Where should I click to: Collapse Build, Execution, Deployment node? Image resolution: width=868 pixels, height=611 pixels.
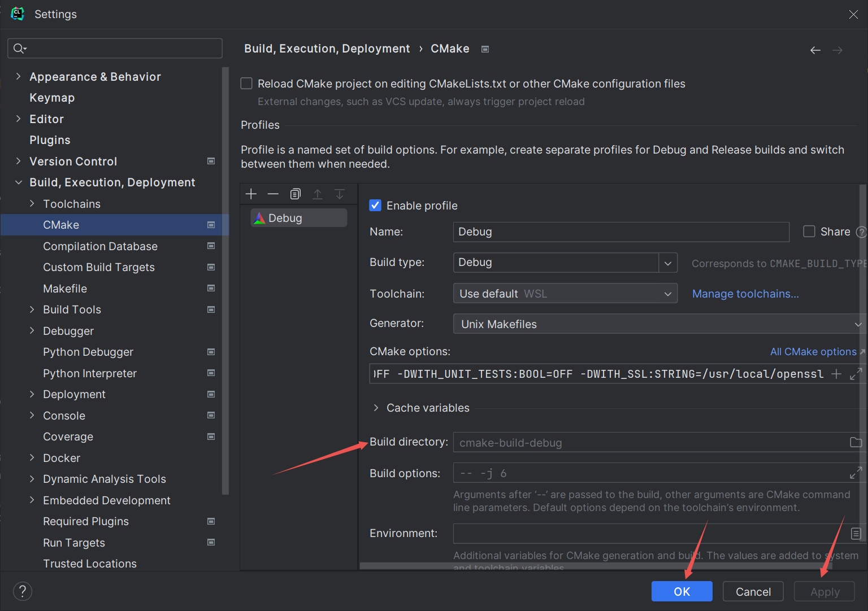pos(18,182)
